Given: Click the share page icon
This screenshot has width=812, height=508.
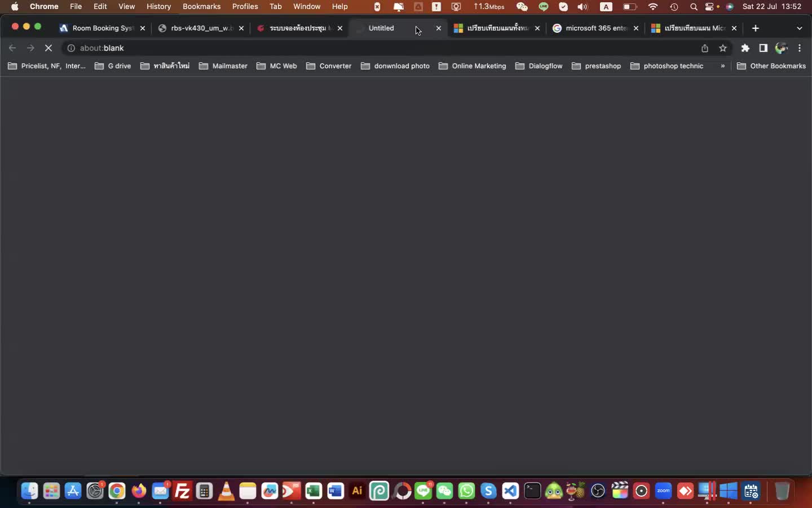Looking at the screenshot, I should [705, 49].
